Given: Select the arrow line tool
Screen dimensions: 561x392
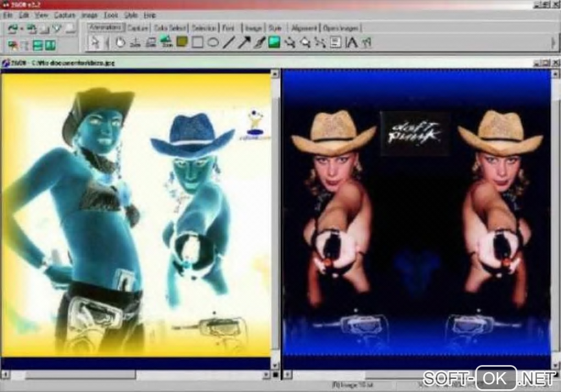Looking at the screenshot, I should click(x=244, y=42).
